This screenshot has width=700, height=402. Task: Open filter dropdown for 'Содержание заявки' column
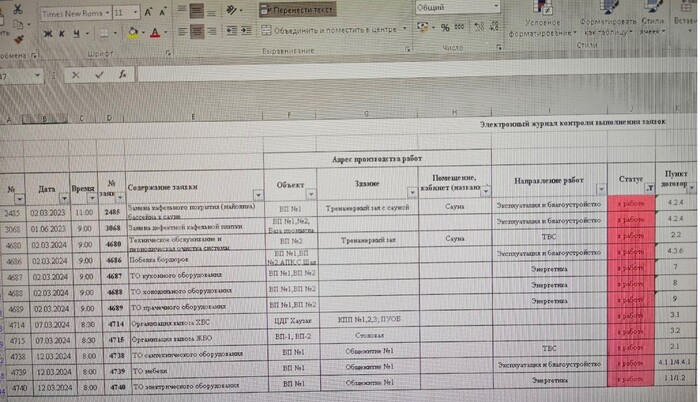tap(258, 195)
